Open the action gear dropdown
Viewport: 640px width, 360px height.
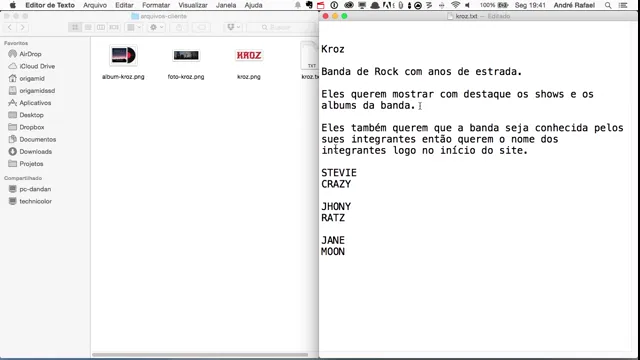[x=156, y=27]
